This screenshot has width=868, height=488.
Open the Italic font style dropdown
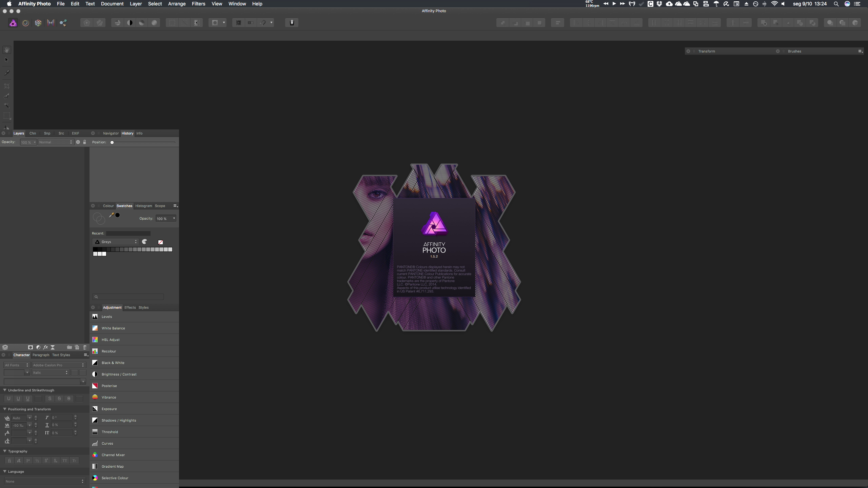[51, 372]
